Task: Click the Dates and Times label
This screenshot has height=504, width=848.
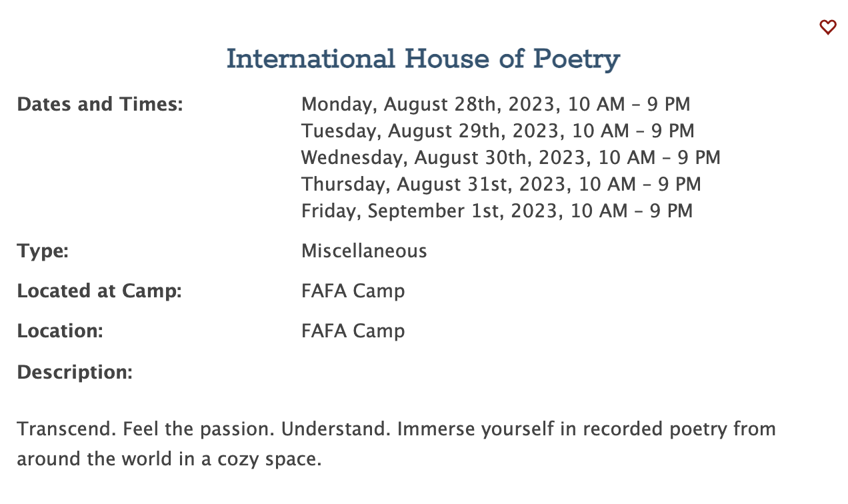Action: point(99,105)
